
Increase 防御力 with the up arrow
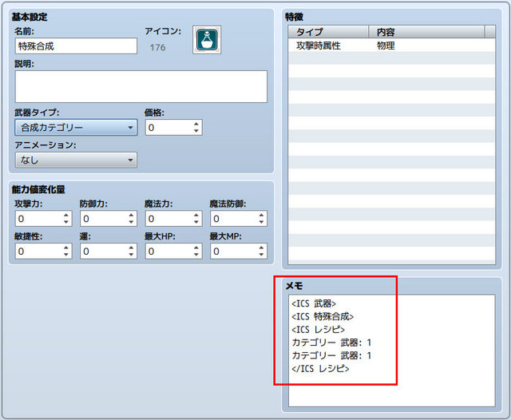pyautogui.click(x=131, y=215)
